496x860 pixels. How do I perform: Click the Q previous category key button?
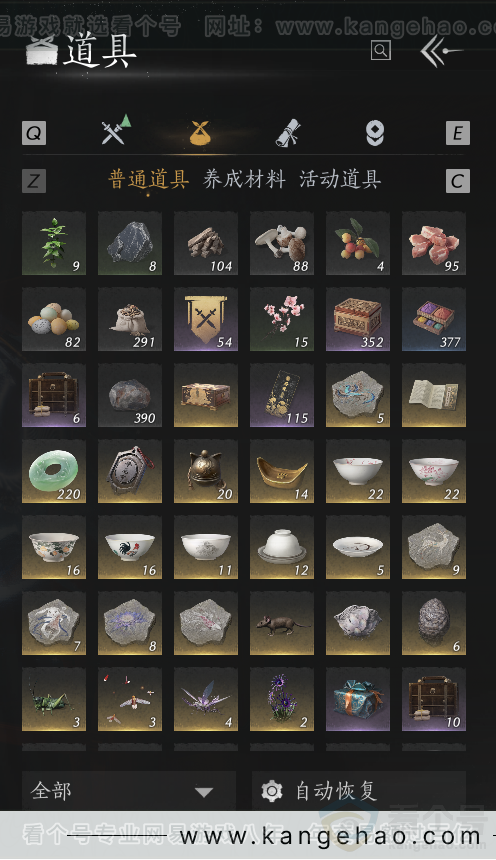click(x=34, y=133)
